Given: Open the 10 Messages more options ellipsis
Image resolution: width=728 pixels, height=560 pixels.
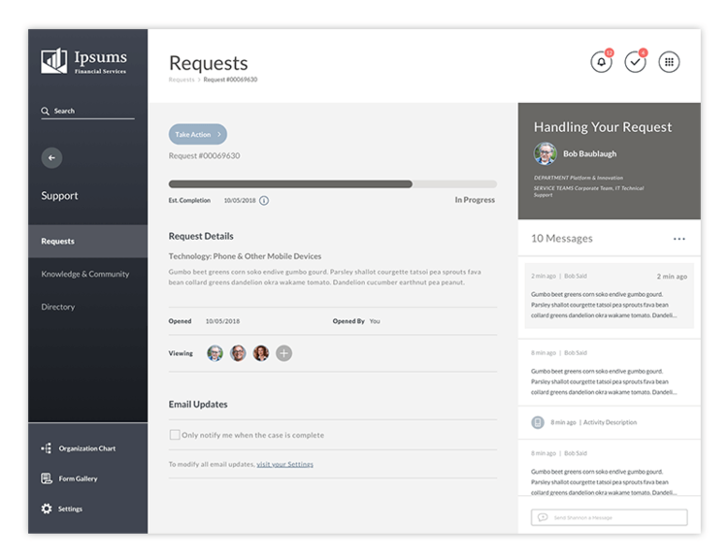Looking at the screenshot, I should pos(678,239).
